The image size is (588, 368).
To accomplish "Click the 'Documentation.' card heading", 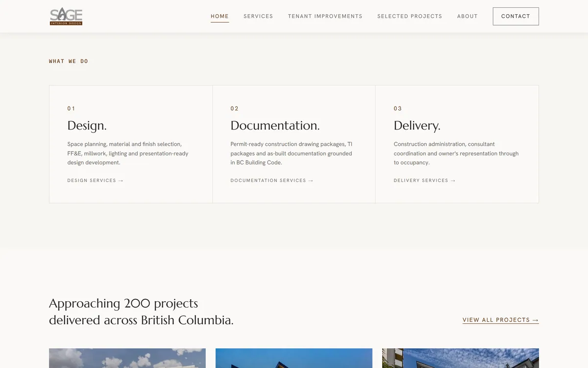I will pyautogui.click(x=275, y=126).
